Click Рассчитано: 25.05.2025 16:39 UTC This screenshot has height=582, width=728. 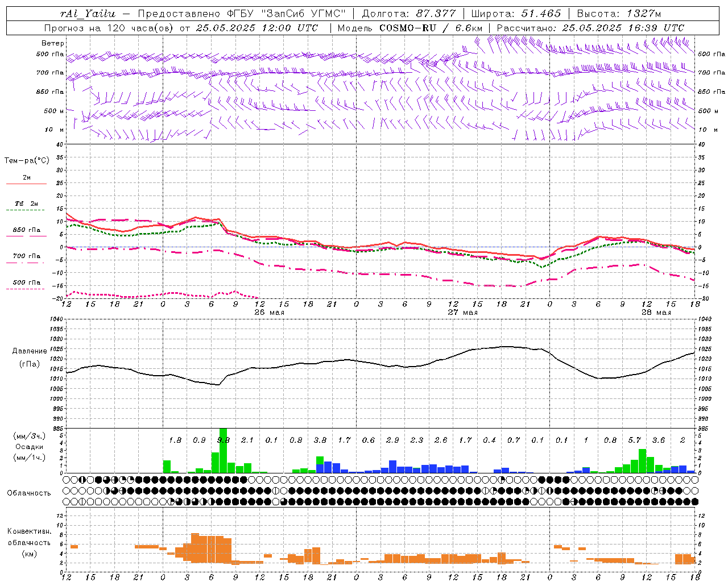[x=590, y=28]
